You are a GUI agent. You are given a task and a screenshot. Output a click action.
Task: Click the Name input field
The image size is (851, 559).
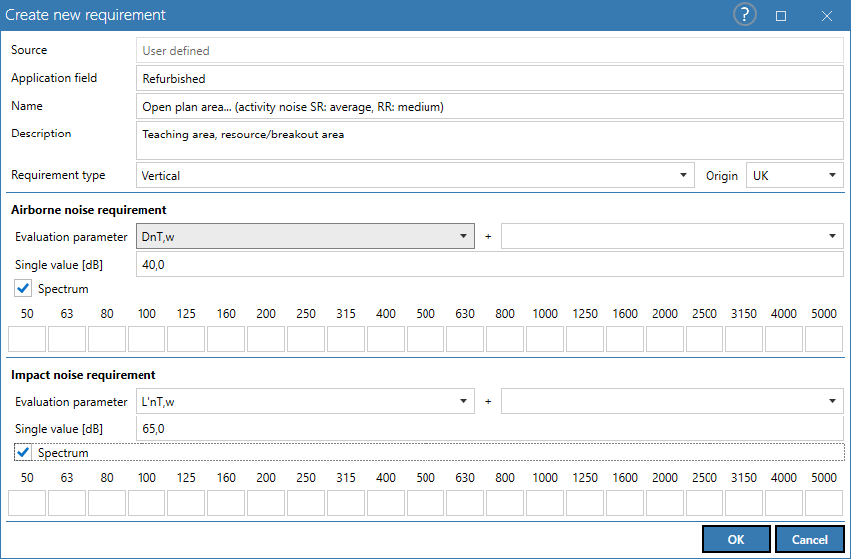490,106
